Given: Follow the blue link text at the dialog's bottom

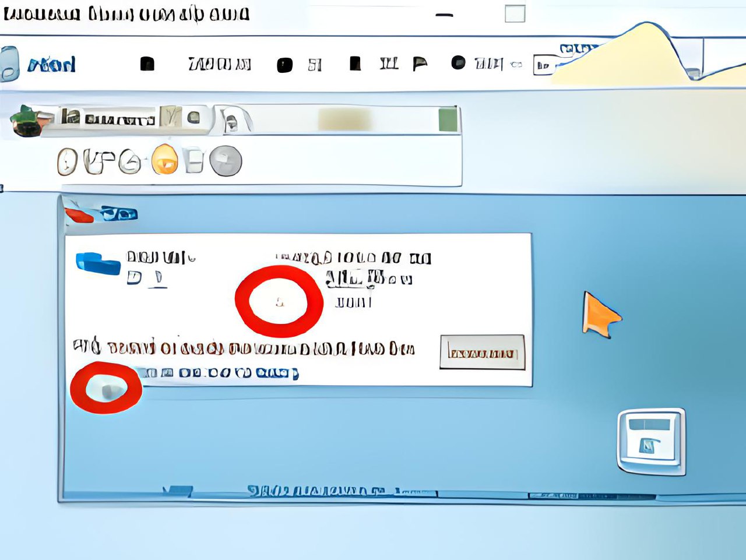Looking at the screenshot, I should click(x=220, y=372).
